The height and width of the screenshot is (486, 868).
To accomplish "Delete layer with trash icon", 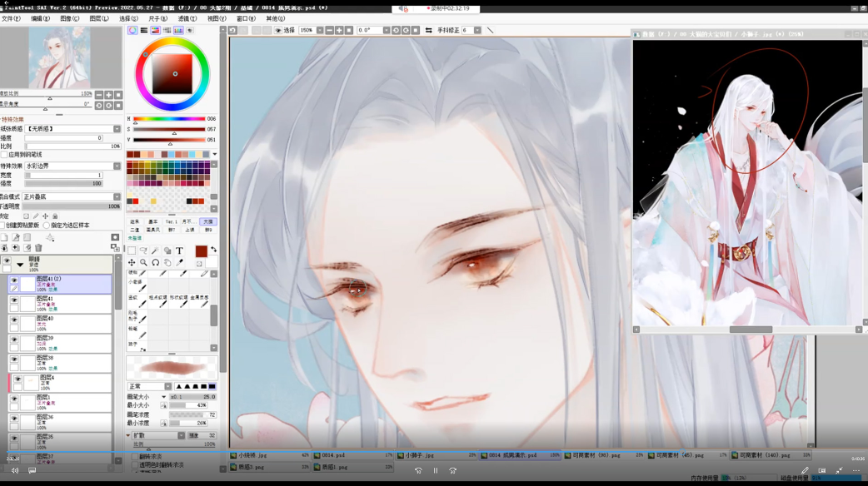I will tap(38, 248).
